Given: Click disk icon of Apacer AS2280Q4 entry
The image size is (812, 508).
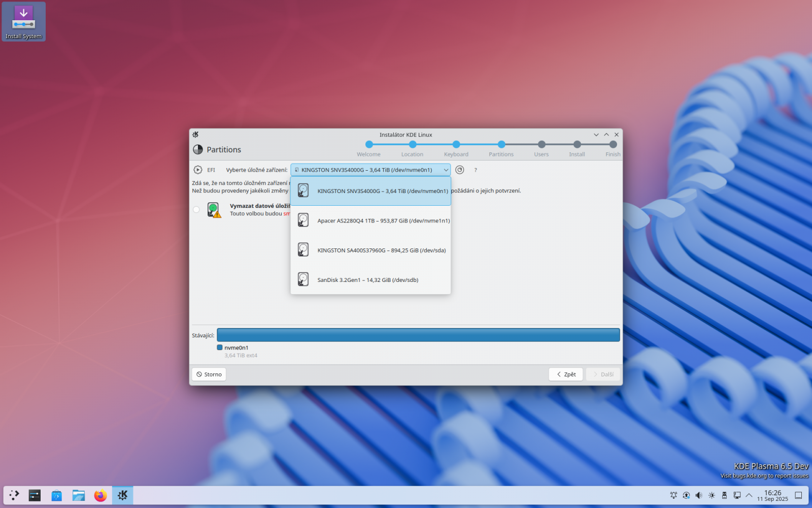Looking at the screenshot, I should tap(303, 220).
